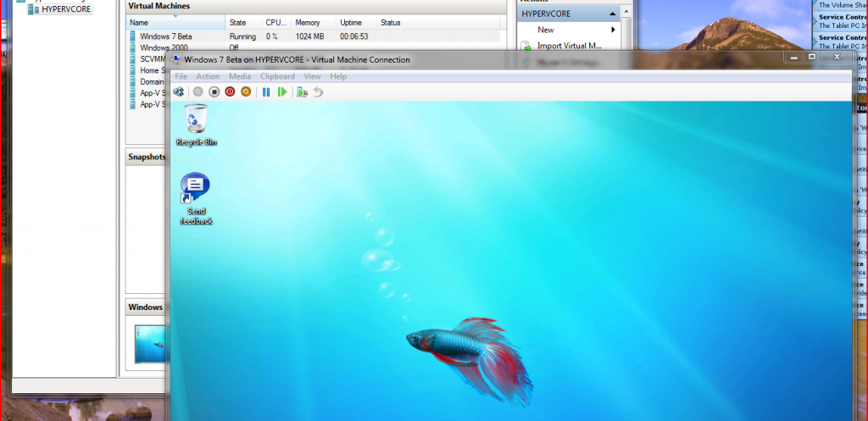
Task: Click the 1024 MB memory cell
Action: [x=309, y=36]
